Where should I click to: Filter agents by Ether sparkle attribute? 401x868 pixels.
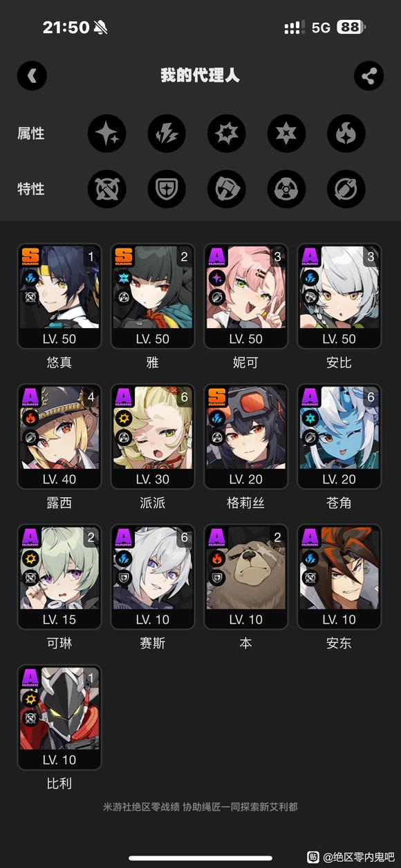coord(106,133)
